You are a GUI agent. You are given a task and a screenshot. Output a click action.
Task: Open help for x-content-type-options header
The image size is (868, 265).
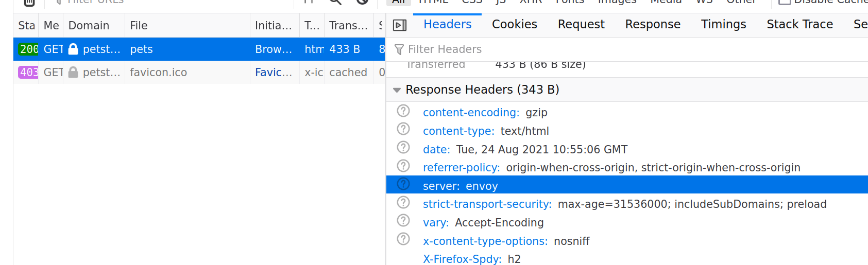(403, 239)
